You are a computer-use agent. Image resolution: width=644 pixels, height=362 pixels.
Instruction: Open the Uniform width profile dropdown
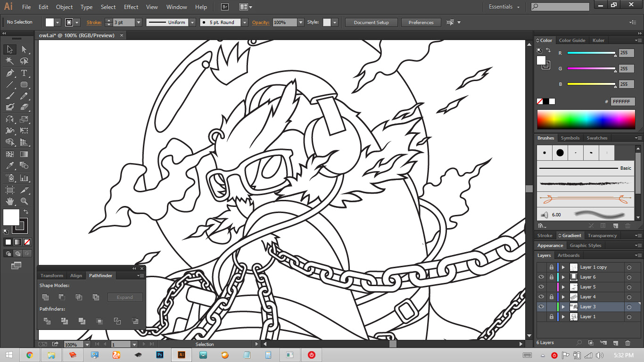click(x=192, y=22)
